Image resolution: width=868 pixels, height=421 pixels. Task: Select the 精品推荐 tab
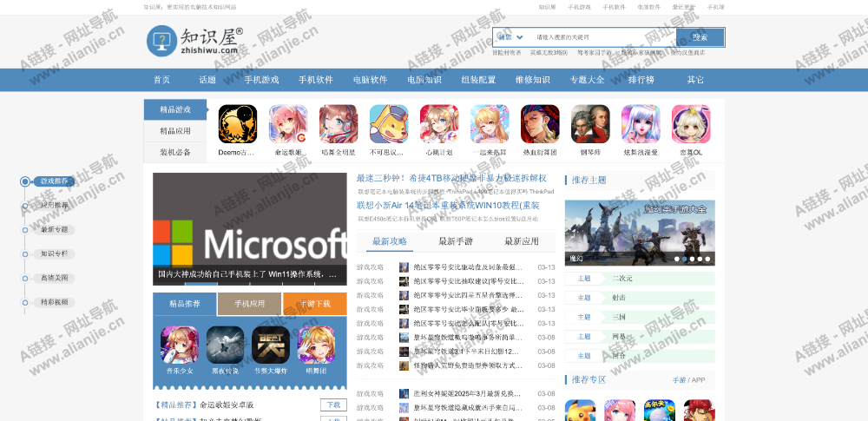click(185, 304)
